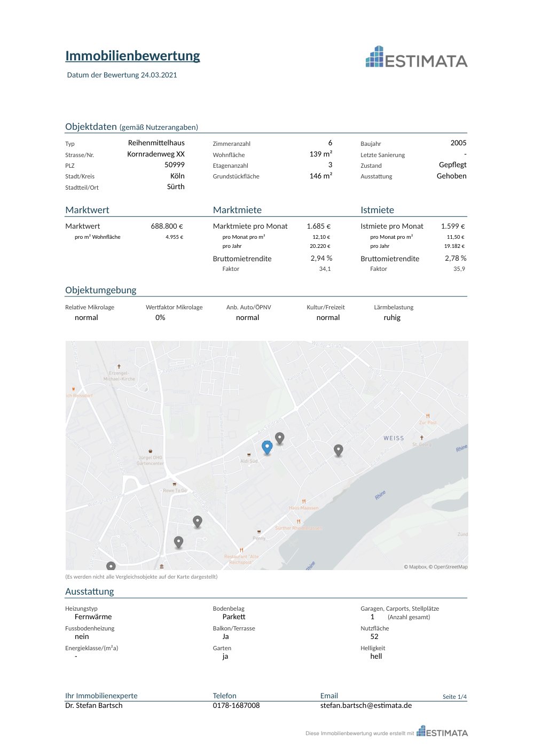Click the email stefan.bartsch@estimata.de
534x756 pixels.
point(366,705)
